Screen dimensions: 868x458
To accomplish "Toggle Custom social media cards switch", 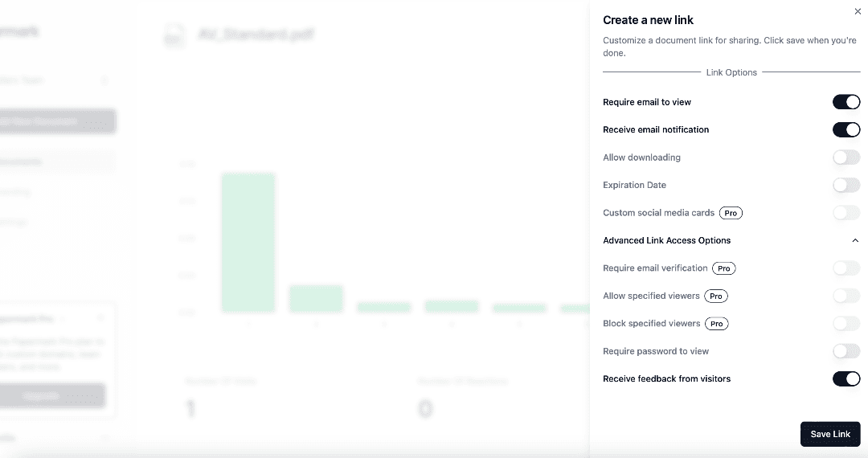I will pos(846,213).
